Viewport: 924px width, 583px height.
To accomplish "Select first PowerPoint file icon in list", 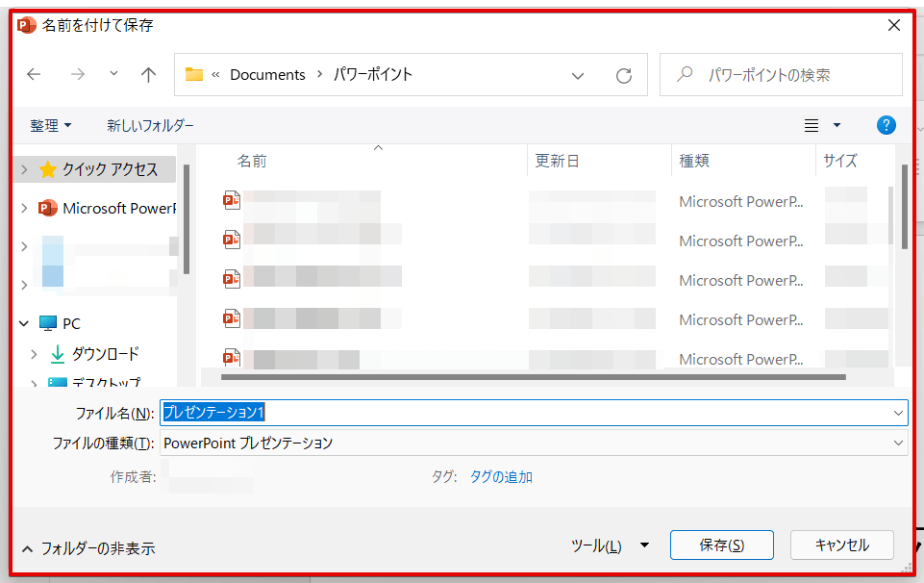I will tap(232, 200).
